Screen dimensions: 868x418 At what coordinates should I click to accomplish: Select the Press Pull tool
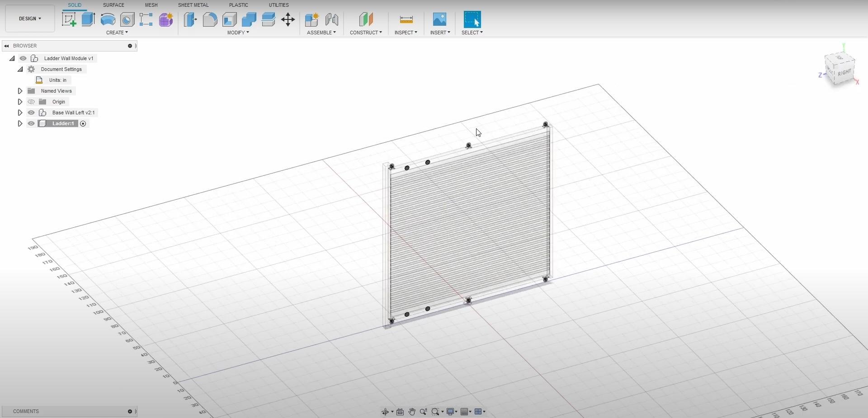pos(190,19)
